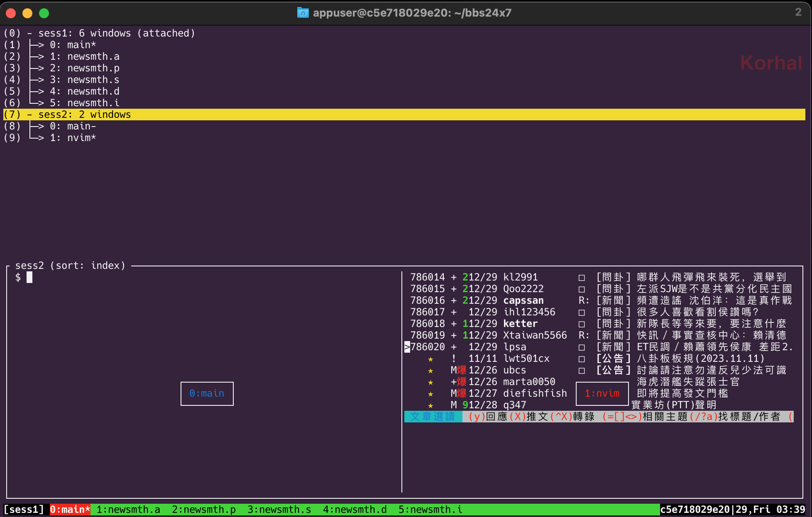The height and width of the screenshot is (517, 812).
Task: Click star icon on marta0050 row
Action: click(x=430, y=382)
